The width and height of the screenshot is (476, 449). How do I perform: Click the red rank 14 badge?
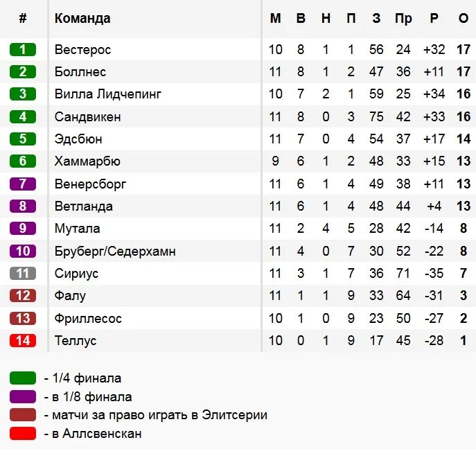click(23, 340)
